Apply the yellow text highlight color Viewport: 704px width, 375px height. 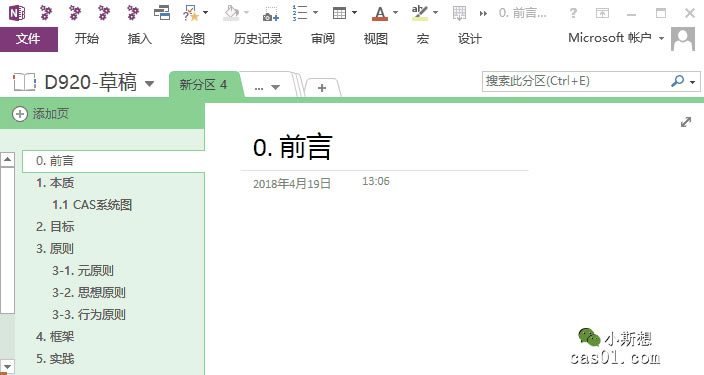point(420,13)
